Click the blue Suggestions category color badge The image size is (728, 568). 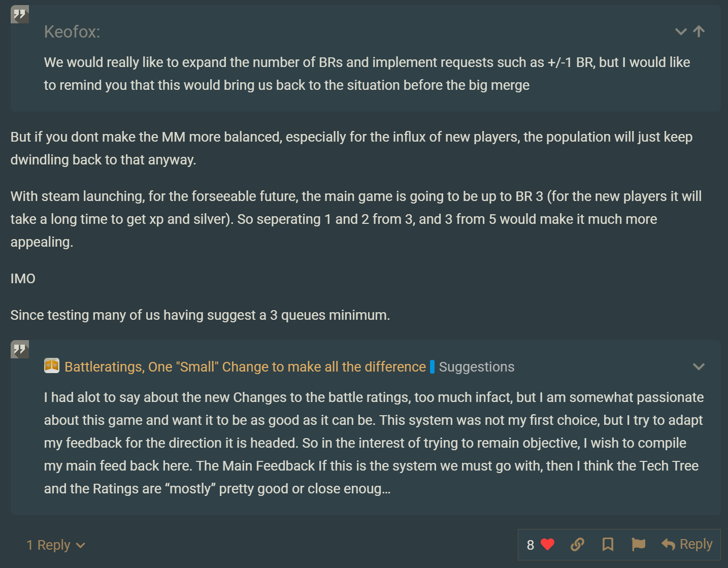tap(432, 366)
